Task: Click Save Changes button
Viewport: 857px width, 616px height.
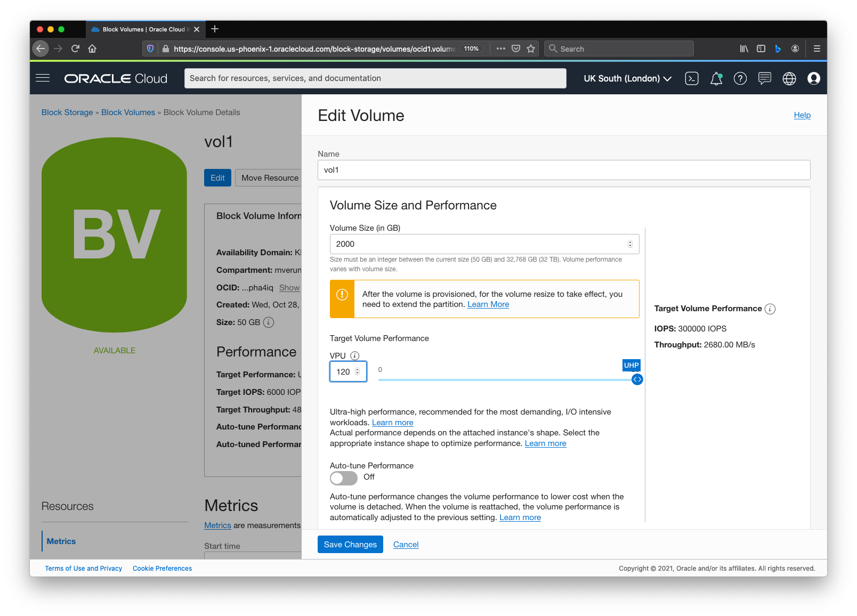Action: (x=350, y=545)
